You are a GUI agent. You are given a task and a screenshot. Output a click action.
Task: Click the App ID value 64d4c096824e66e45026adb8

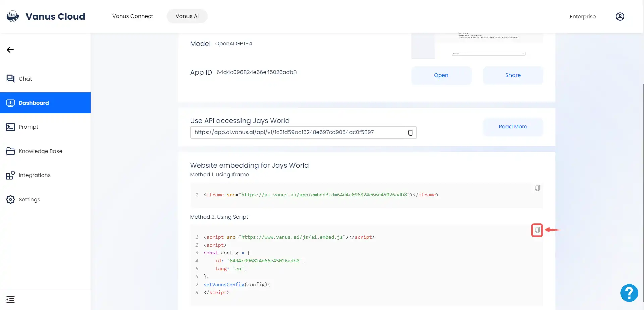[257, 72]
